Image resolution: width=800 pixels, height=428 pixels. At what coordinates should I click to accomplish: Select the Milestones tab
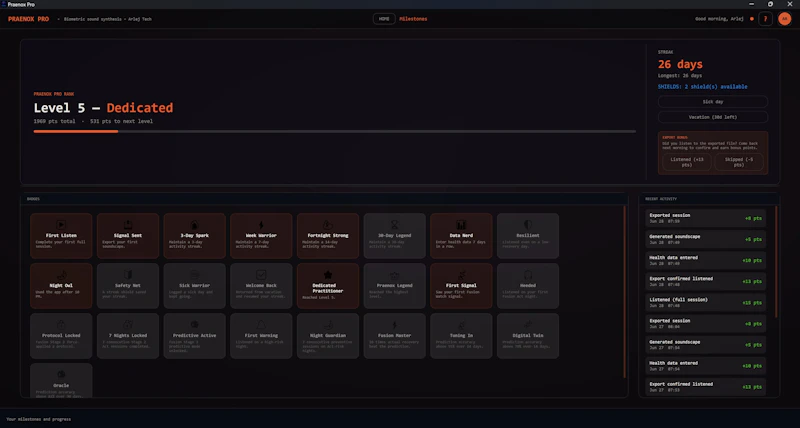(x=413, y=19)
